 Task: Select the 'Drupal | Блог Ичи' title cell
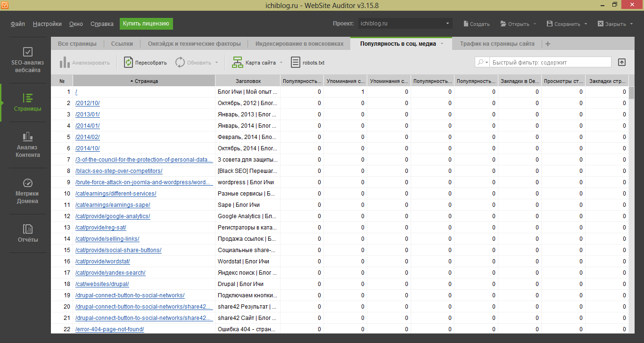(x=248, y=284)
